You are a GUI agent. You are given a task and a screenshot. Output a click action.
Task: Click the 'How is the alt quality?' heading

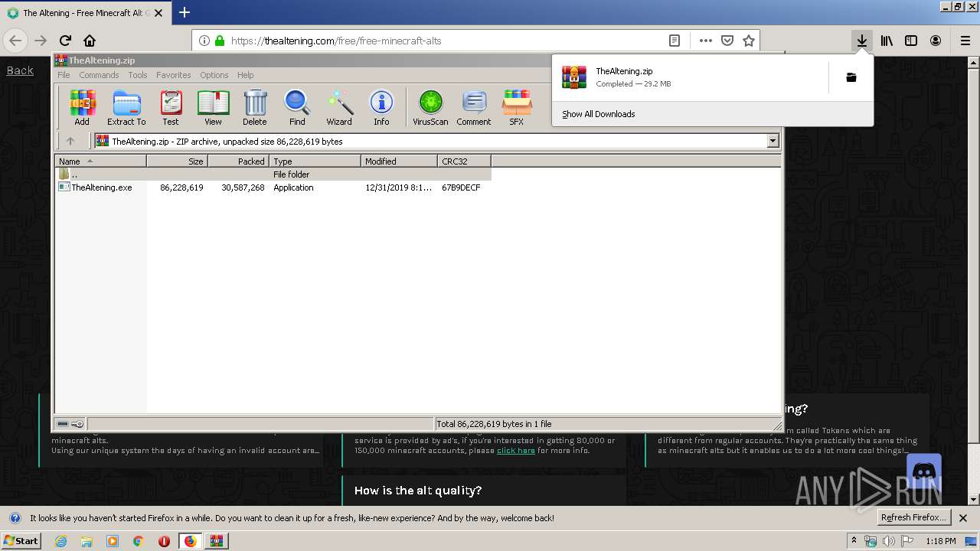pyautogui.click(x=418, y=491)
